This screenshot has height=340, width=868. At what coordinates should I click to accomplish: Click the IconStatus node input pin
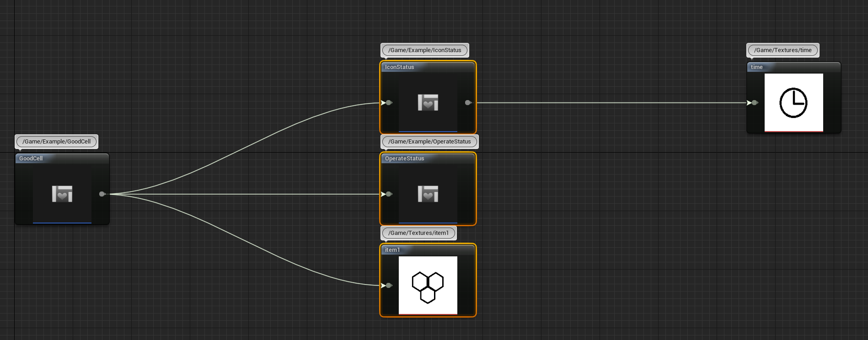(x=389, y=102)
